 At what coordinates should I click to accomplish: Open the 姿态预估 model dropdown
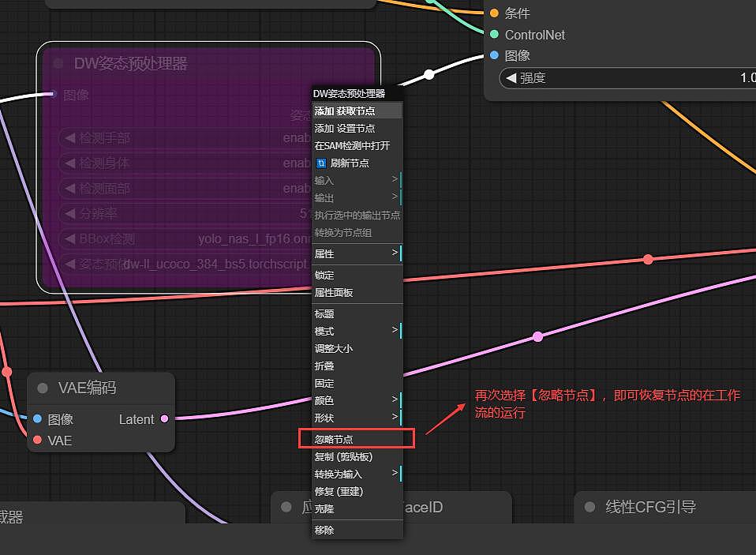click(x=185, y=264)
